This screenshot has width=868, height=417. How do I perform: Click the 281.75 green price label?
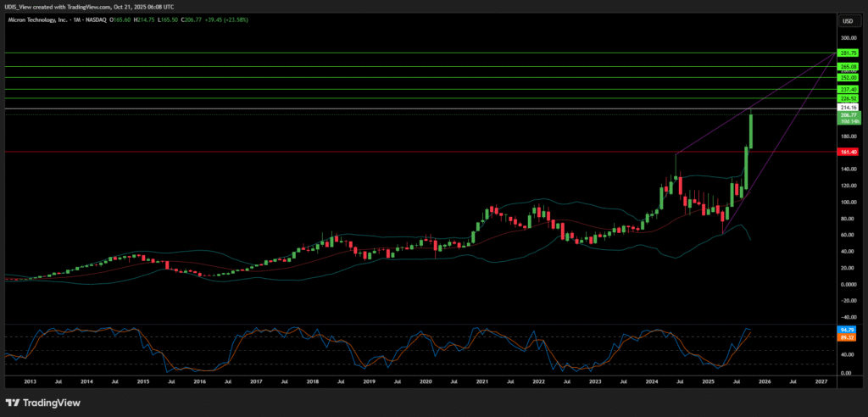(849, 53)
